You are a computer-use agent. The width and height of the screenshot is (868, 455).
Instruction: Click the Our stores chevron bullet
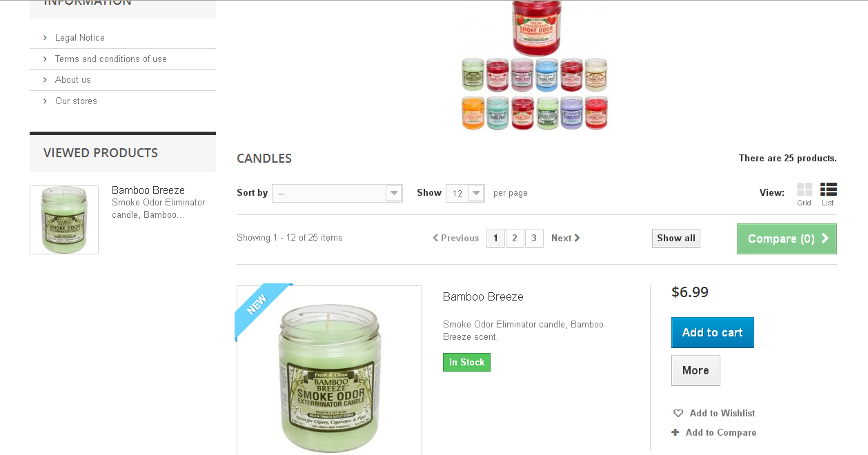[45, 101]
